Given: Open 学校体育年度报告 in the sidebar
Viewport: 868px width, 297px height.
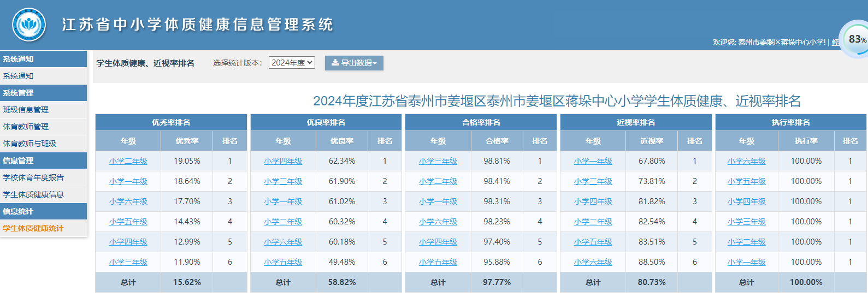Looking at the screenshot, I should (44, 177).
